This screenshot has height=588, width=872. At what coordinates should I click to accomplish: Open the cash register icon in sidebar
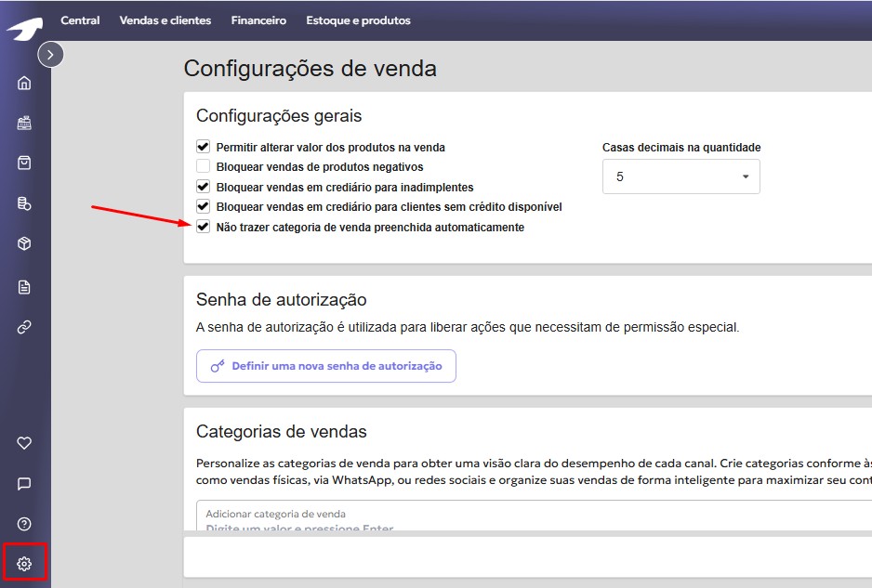click(x=24, y=123)
